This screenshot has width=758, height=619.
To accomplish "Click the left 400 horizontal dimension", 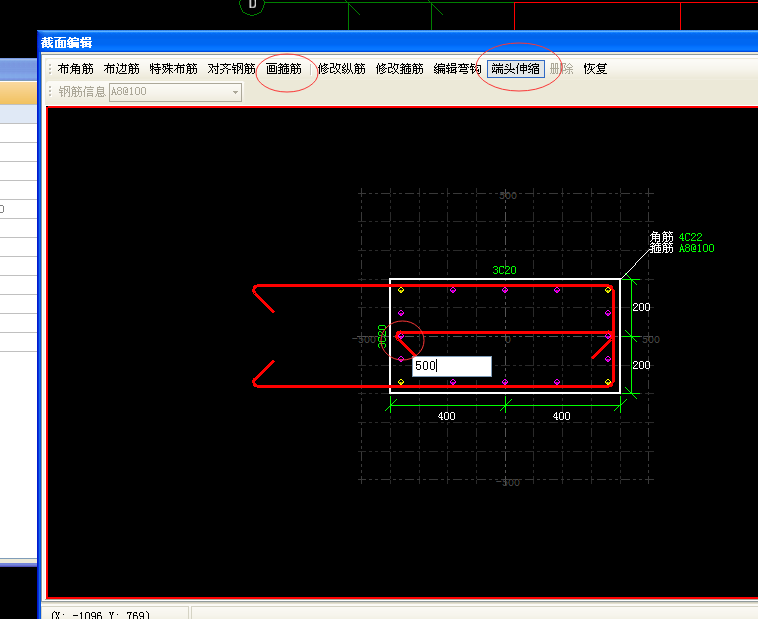I will (x=446, y=416).
